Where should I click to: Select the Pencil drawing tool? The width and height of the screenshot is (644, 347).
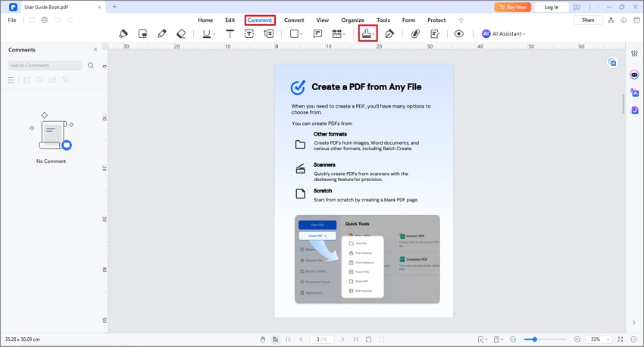(162, 33)
